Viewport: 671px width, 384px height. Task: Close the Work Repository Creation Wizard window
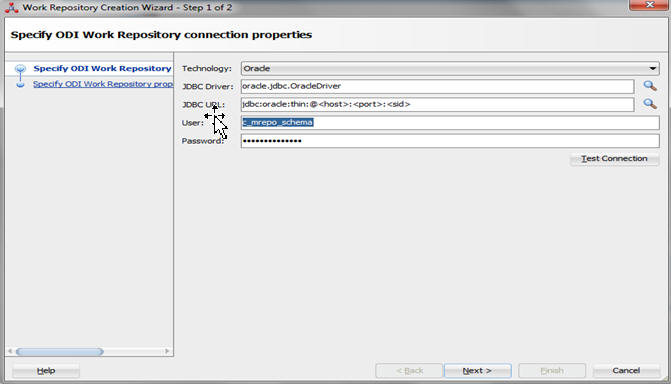[x=650, y=5]
